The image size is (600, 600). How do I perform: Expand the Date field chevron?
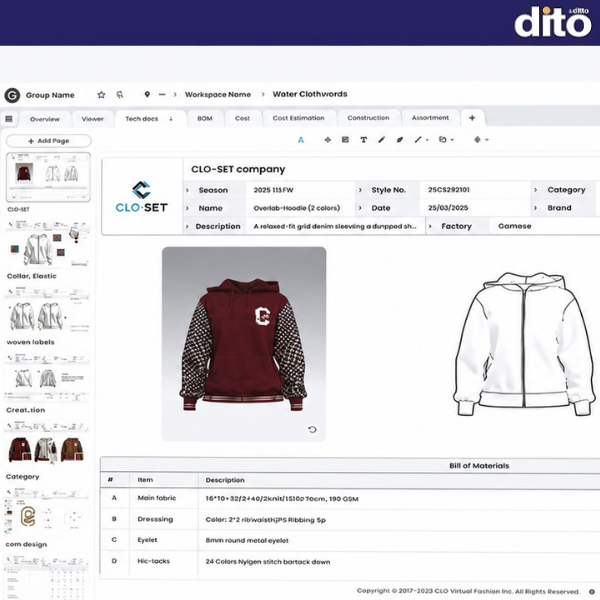tap(360, 208)
